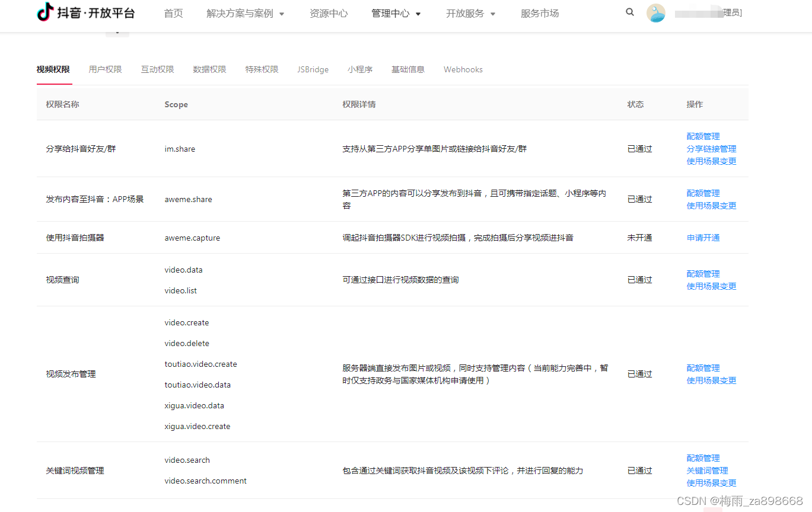Open 关键词管理 link

[708, 471]
